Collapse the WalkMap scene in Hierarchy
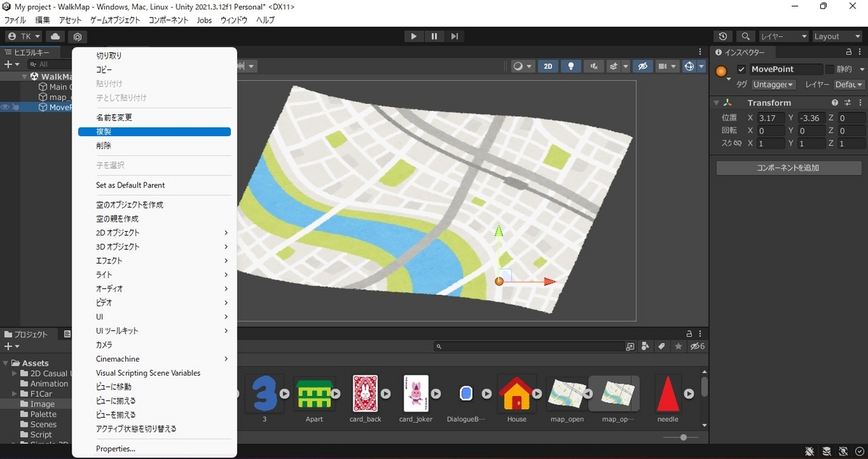This screenshot has width=868, height=459. (25, 77)
